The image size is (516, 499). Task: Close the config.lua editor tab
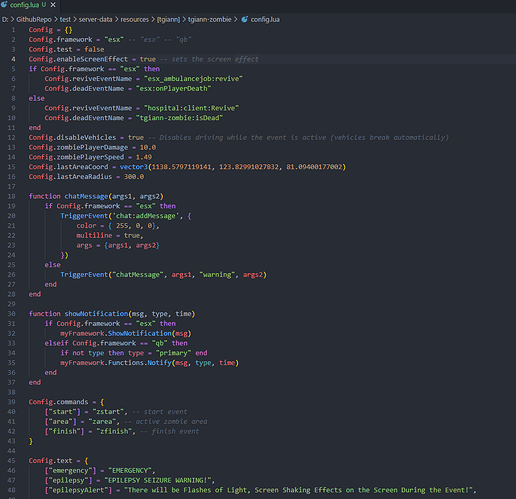[53, 5]
